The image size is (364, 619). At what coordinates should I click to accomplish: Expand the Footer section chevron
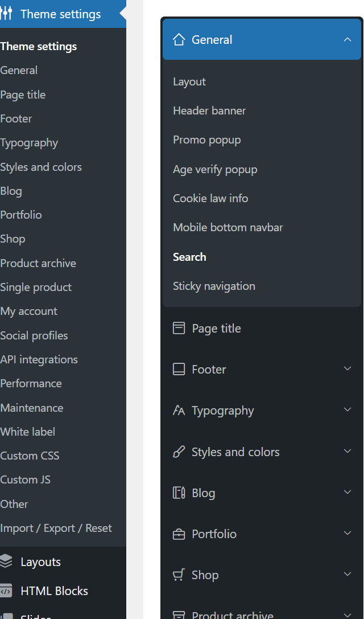pos(348,369)
